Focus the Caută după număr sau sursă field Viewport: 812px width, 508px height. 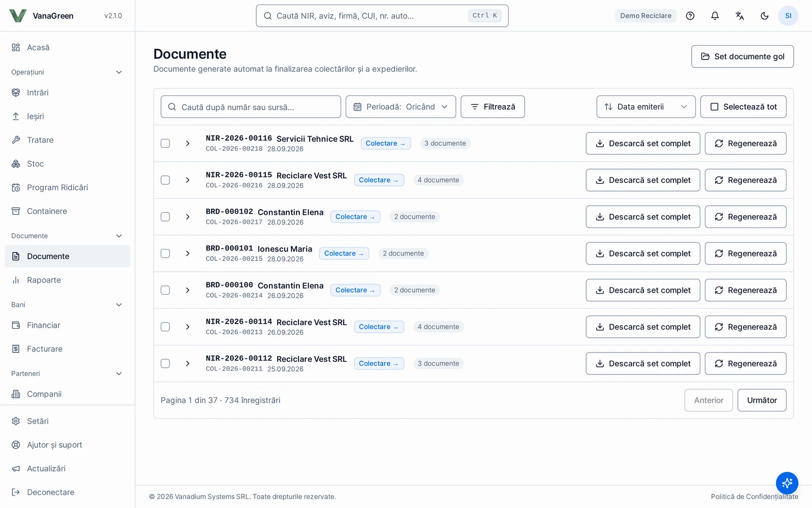point(251,107)
